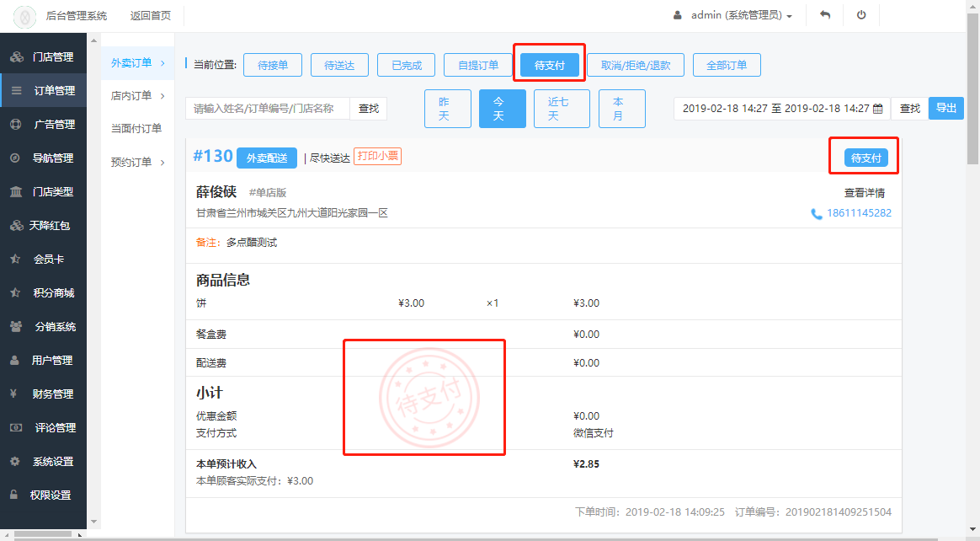This screenshot has height=541, width=980.
Task: Filter orders by 昨天
Action: (448, 109)
